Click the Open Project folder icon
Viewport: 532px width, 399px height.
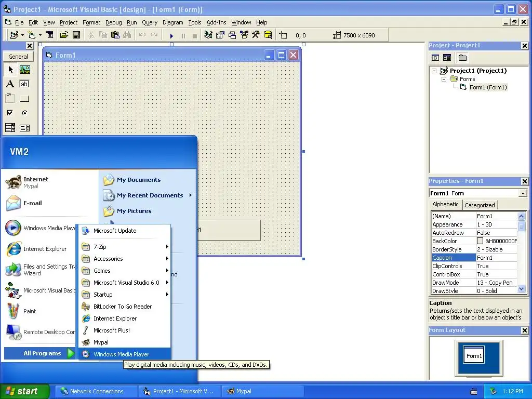[x=64, y=35]
